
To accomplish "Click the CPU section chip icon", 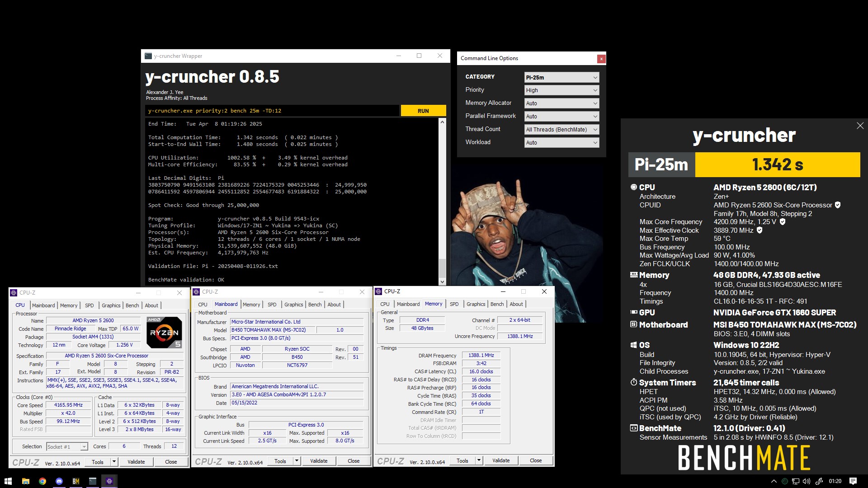I will 634,187.
